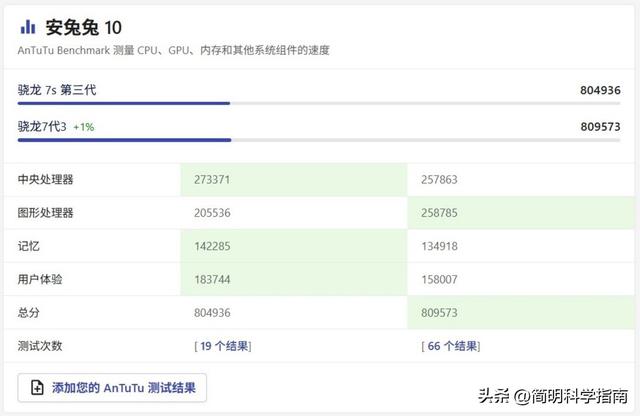This screenshot has width=640, height=416.
Task: Click the 测试次数 row label
Action: click(x=40, y=346)
